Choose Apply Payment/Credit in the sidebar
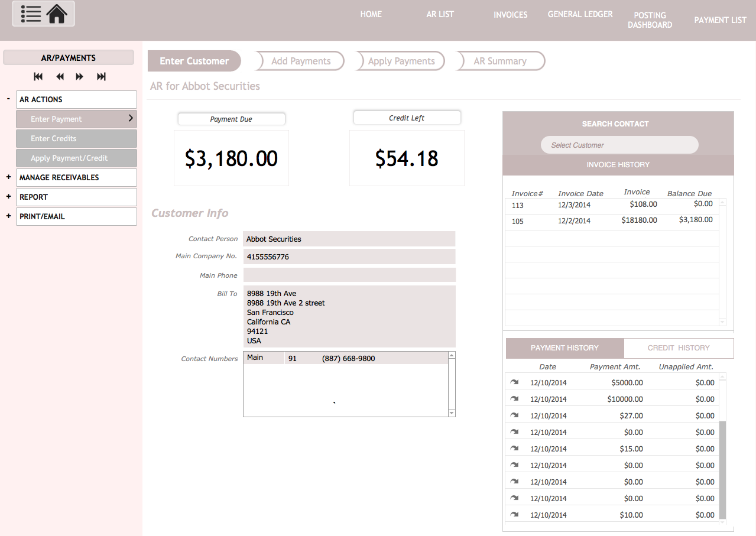Image resolution: width=756 pixels, height=536 pixels. [76, 158]
